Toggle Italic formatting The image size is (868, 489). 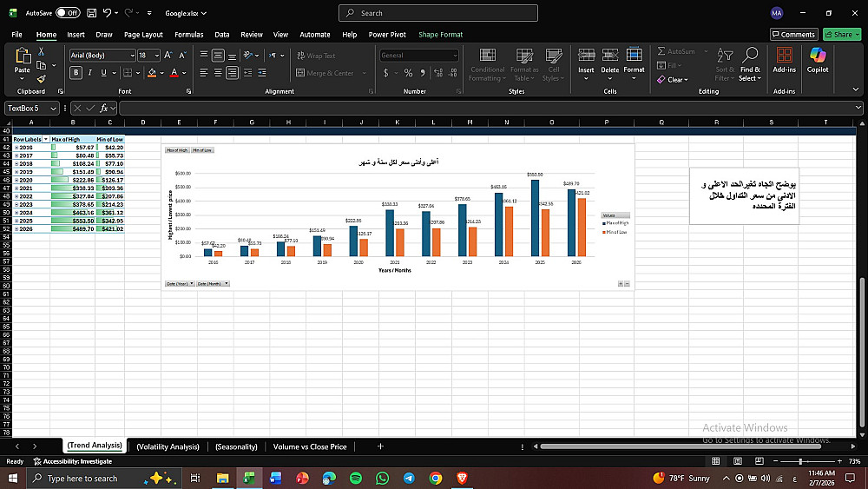[89, 73]
